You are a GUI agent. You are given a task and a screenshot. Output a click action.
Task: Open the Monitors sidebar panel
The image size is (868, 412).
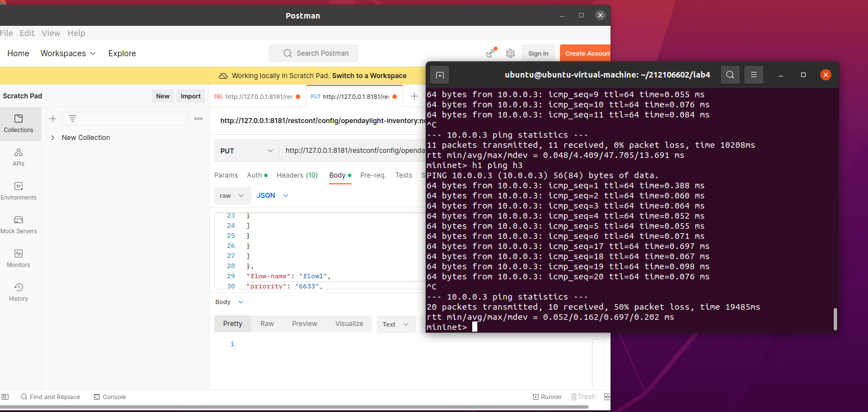coord(19,259)
